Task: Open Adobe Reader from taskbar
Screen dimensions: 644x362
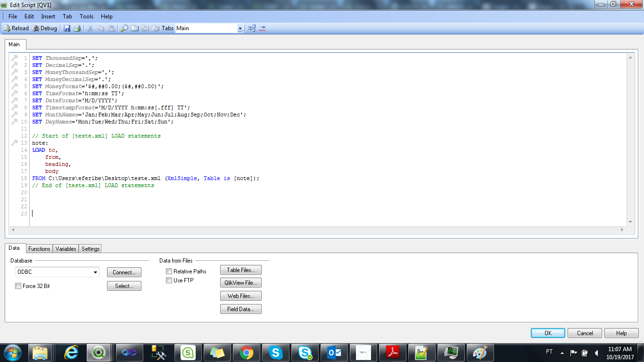Action: tap(393, 353)
